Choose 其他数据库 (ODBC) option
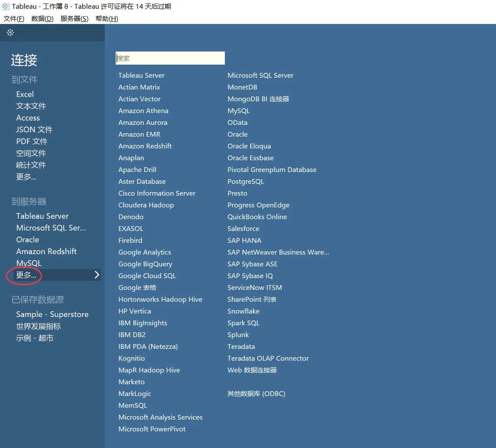496x448 pixels. pos(257,393)
